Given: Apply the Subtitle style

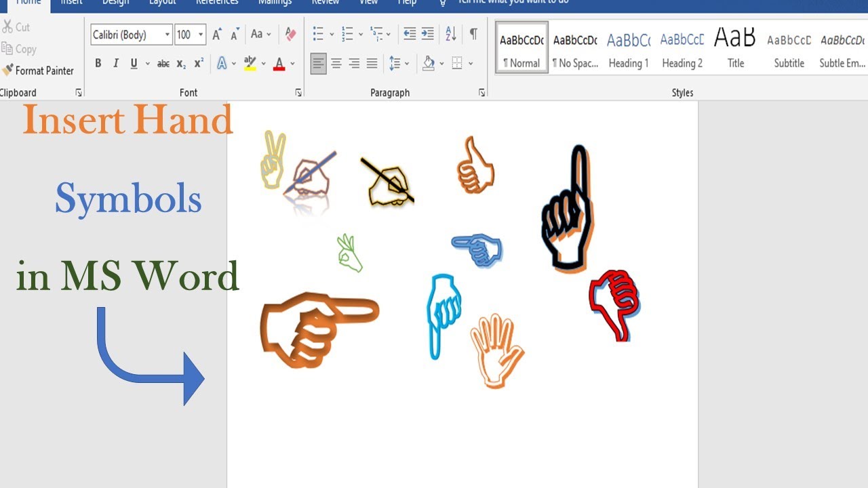Looking at the screenshot, I should [789, 47].
